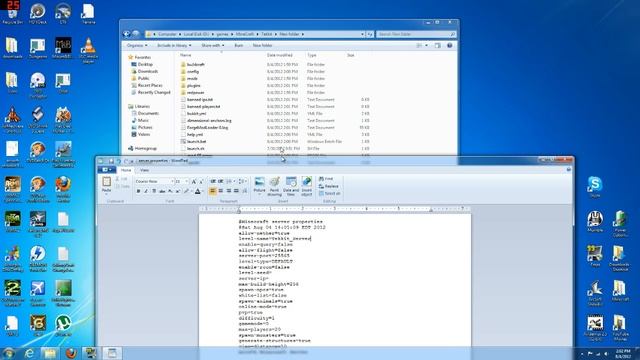Image resolution: width=640 pixels, height=360 pixels.
Task: Click Select all in Editing group
Action: 329,193
